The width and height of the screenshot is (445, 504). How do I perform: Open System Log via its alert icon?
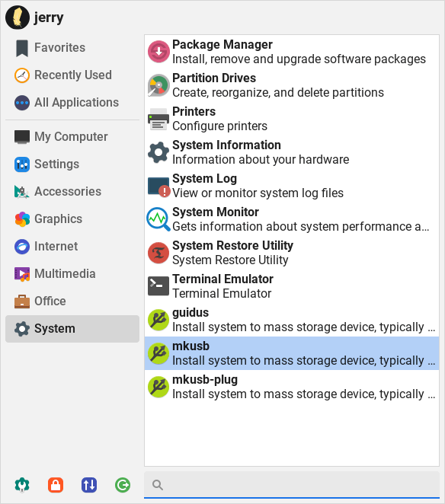click(158, 186)
